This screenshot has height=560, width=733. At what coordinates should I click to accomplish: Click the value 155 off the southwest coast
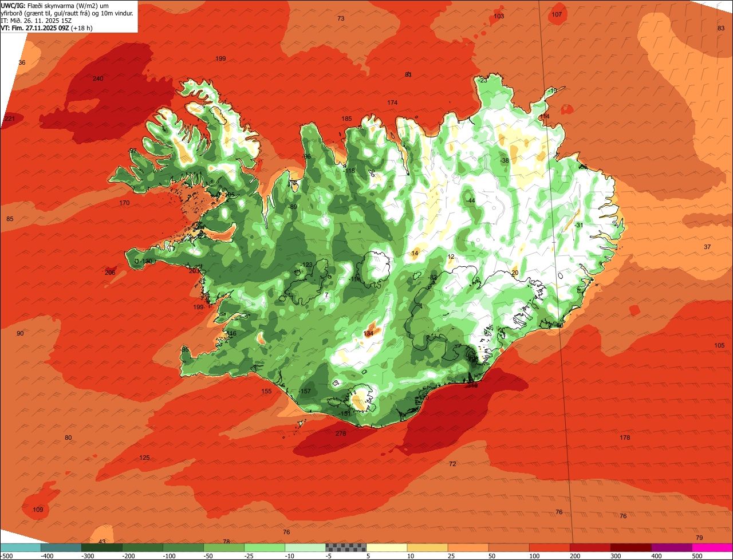click(x=266, y=392)
